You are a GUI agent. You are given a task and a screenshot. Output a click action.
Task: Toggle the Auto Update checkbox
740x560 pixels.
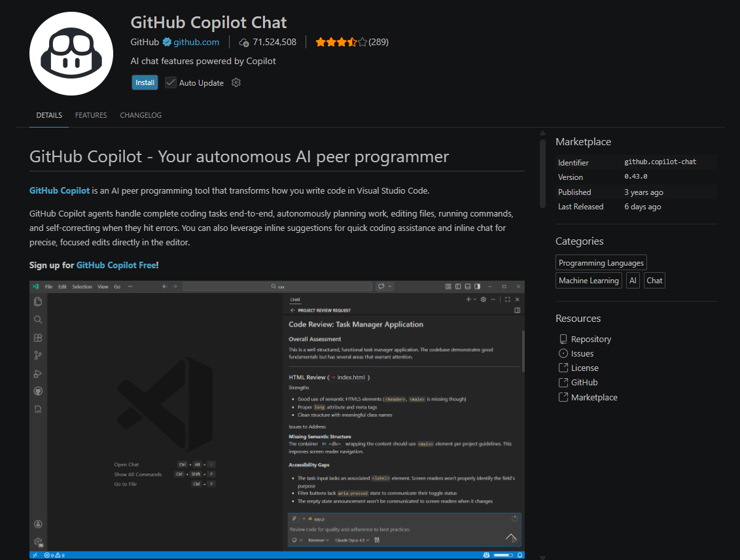tap(170, 82)
